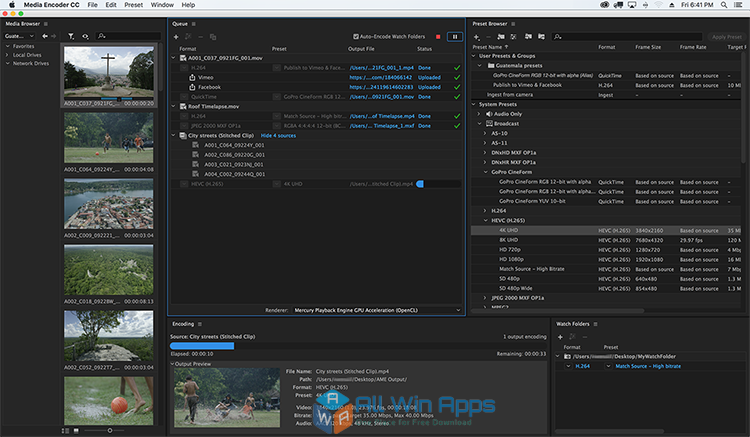Click the Audio Only speaker icon in presets
Screen dimensions: 750x437
click(489, 114)
